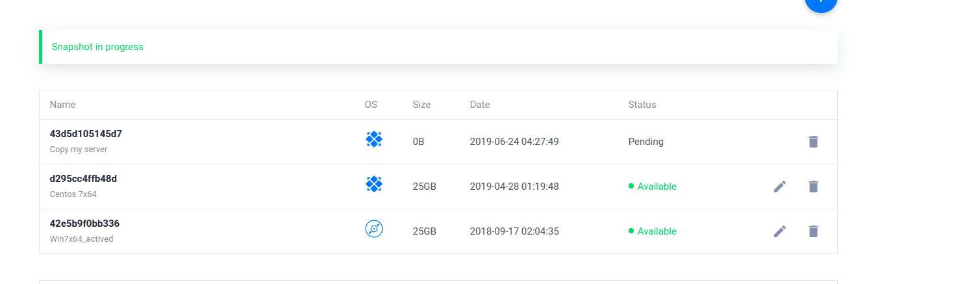Click the Size column header
This screenshot has height=284, width=980.
pos(421,105)
